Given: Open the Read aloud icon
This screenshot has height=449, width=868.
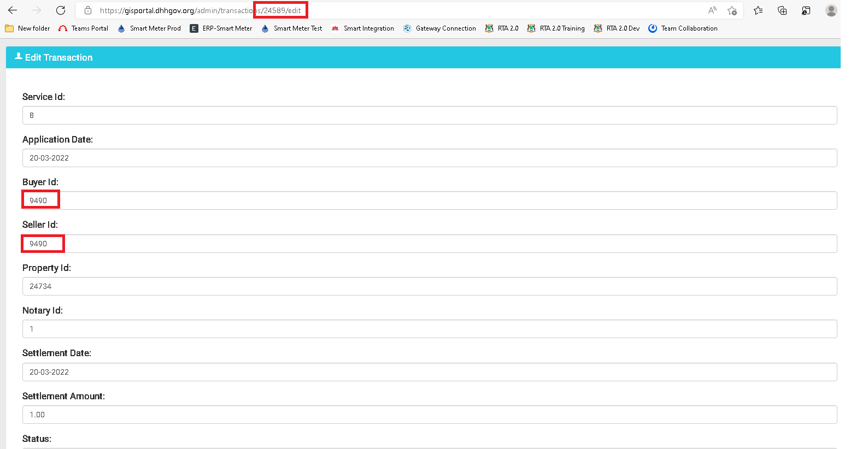Looking at the screenshot, I should (712, 10).
